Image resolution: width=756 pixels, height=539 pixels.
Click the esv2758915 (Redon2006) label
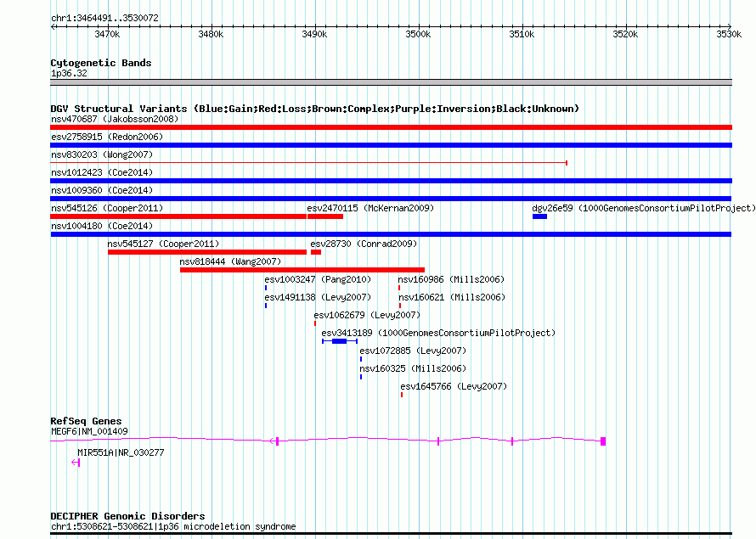point(107,137)
